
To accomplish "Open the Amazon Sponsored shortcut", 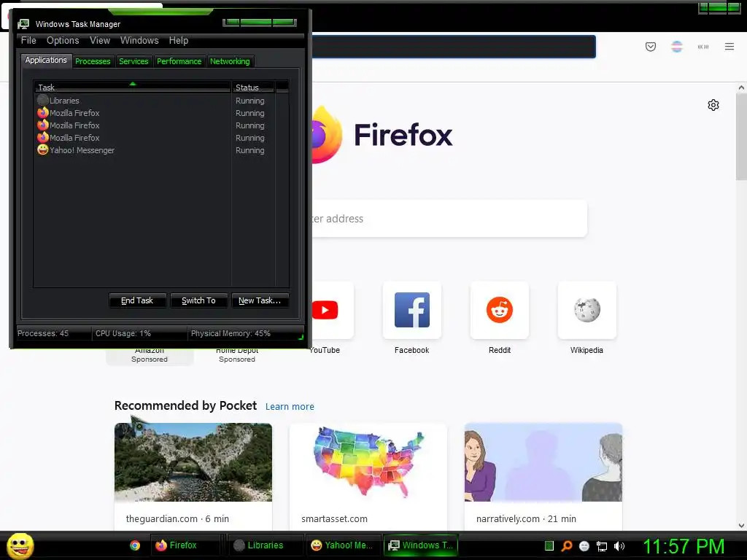I will [x=150, y=357].
